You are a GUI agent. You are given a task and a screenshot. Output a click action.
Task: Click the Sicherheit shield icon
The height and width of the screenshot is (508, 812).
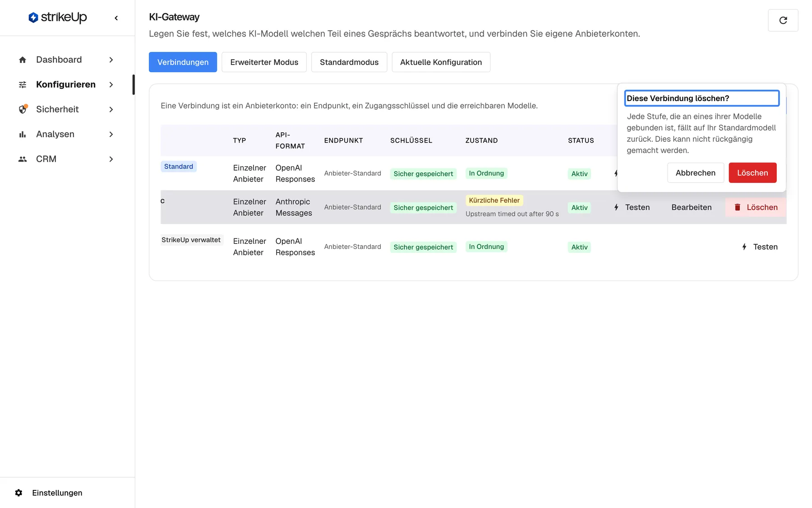(23, 109)
